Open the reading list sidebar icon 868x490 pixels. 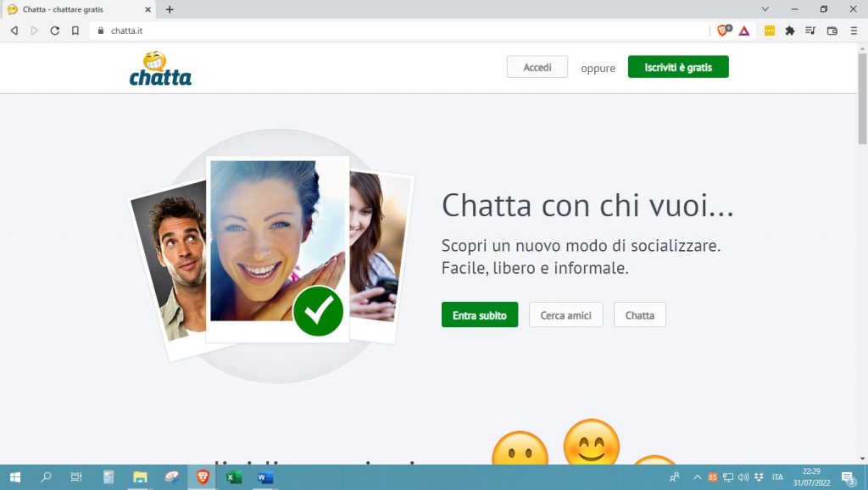811,31
